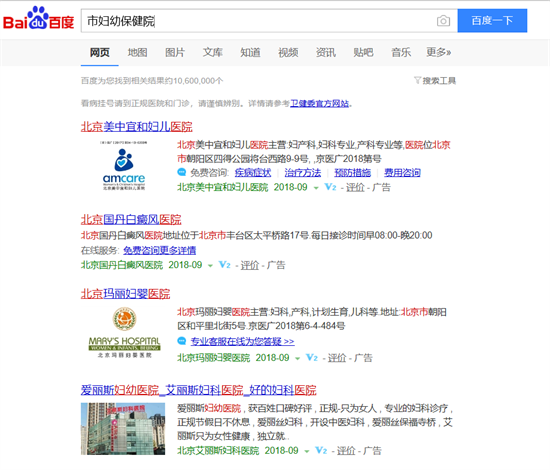Open the 知道 tab
The width and height of the screenshot is (550, 470).
[250, 53]
